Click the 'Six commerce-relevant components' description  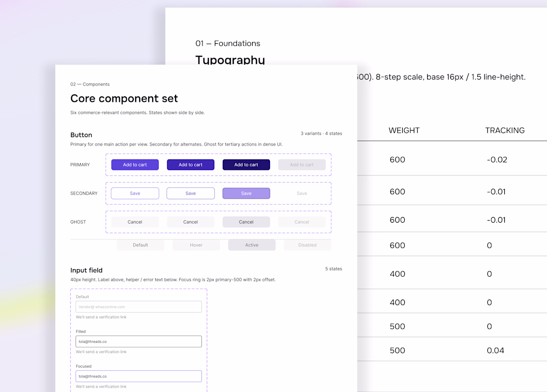[x=137, y=113]
